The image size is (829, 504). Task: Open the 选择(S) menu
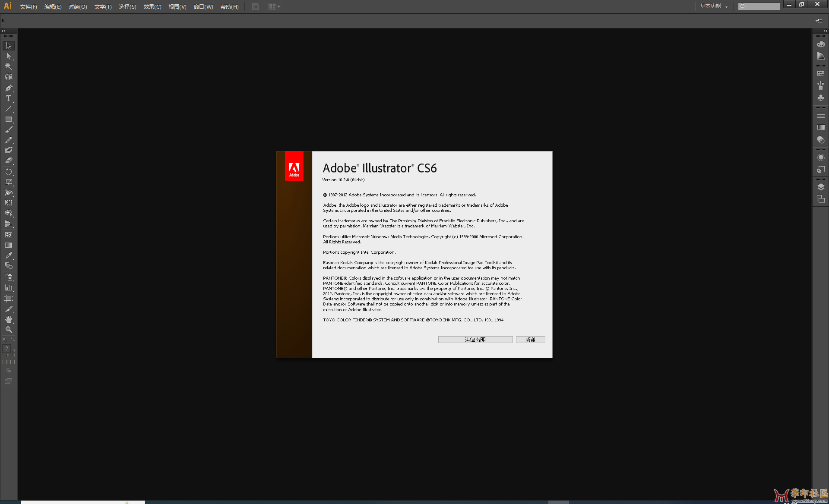click(127, 6)
